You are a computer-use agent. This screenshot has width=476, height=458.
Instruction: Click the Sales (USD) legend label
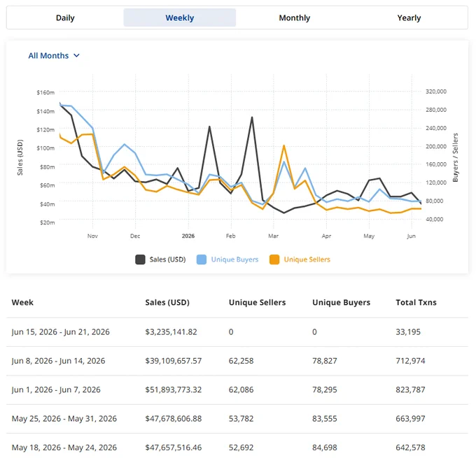pyautogui.click(x=167, y=259)
